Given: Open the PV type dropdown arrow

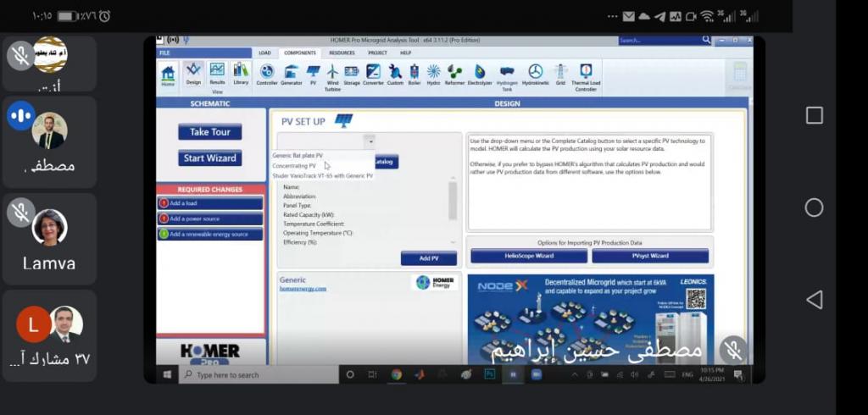Looking at the screenshot, I should 369,141.
